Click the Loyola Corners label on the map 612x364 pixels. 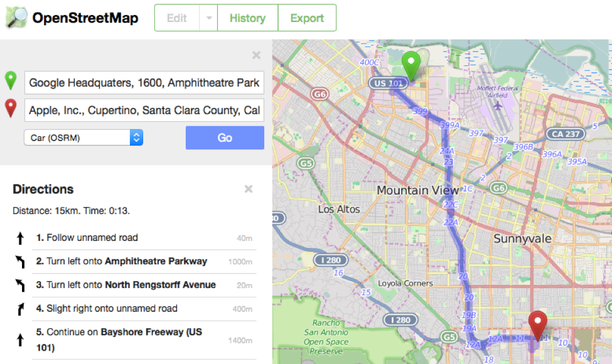[x=405, y=283]
